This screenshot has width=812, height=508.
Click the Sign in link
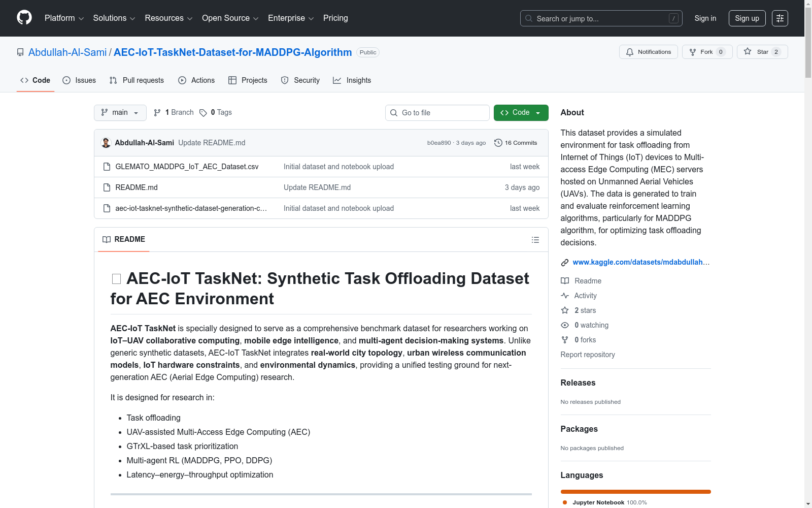pyautogui.click(x=705, y=18)
